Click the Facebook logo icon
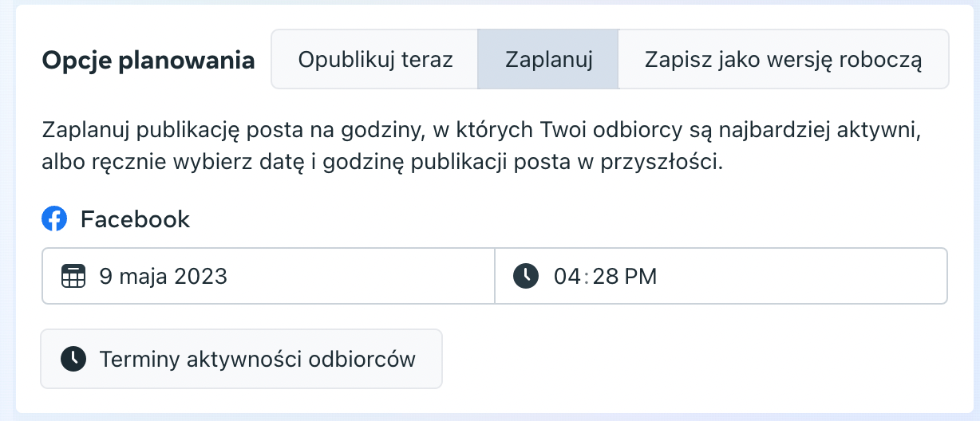This screenshot has width=980, height=421. [x=54, y=218]
